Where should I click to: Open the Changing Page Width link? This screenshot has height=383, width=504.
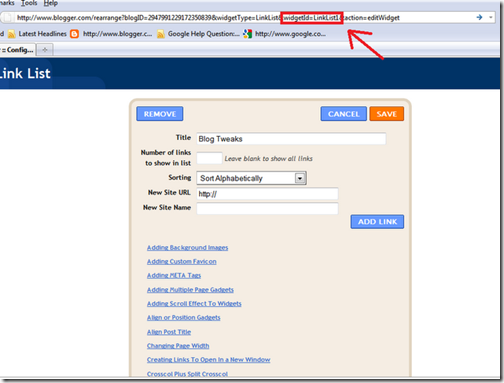point(178,346)
